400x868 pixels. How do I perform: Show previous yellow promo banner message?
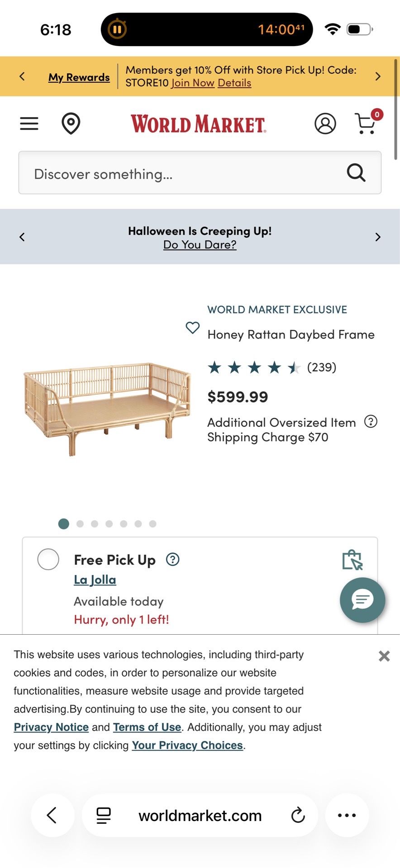(x=22, y=76)
